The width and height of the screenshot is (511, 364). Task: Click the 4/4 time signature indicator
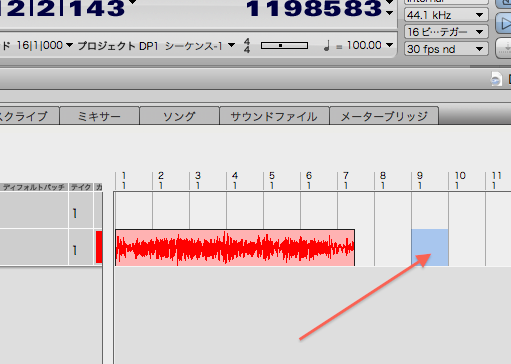point(247,45)
